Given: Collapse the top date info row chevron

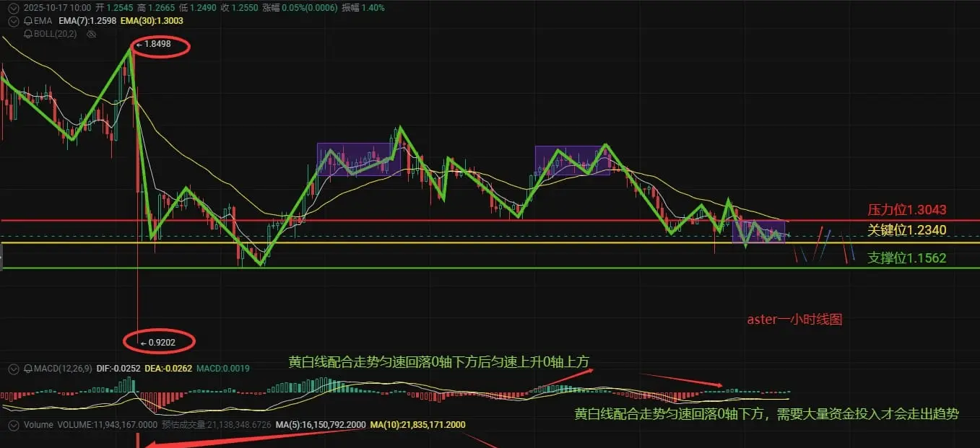Looking at the screenshot, I should [13, 8].
